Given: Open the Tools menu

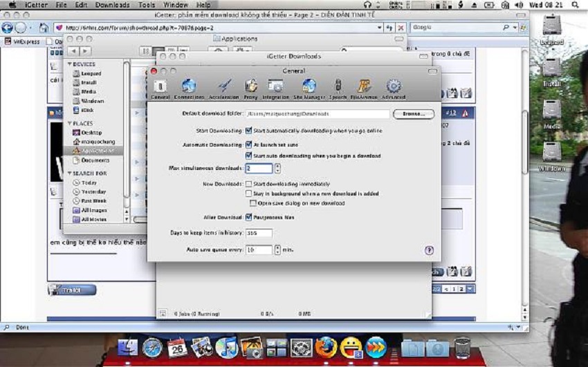Looking at the screenshot, I should point(146,5).
